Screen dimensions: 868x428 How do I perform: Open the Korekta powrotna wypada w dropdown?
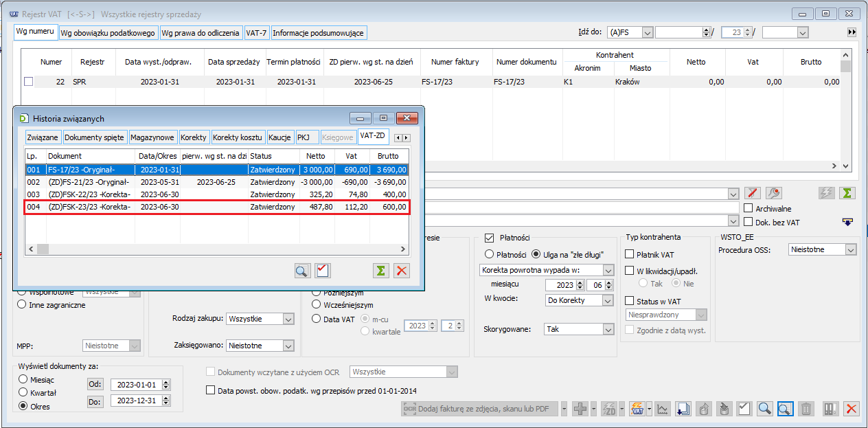click(x=608, y=270)
